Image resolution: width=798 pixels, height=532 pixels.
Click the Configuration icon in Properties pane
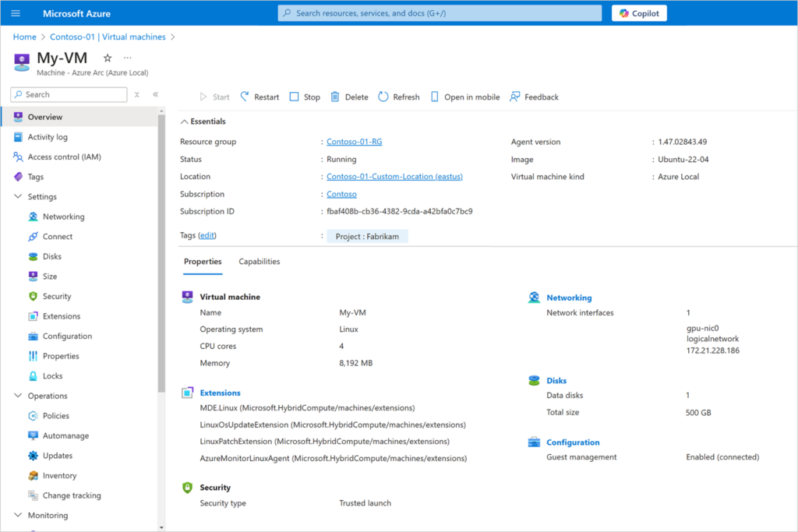coord(534,442)
